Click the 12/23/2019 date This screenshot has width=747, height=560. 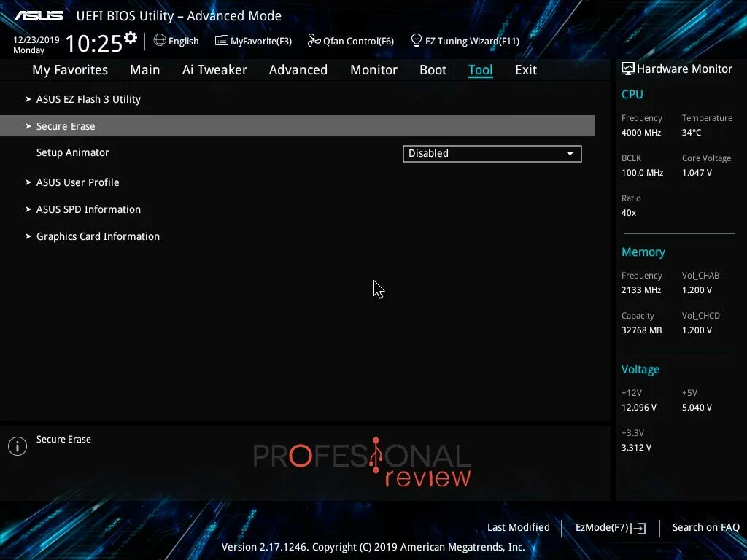point(36,40)
